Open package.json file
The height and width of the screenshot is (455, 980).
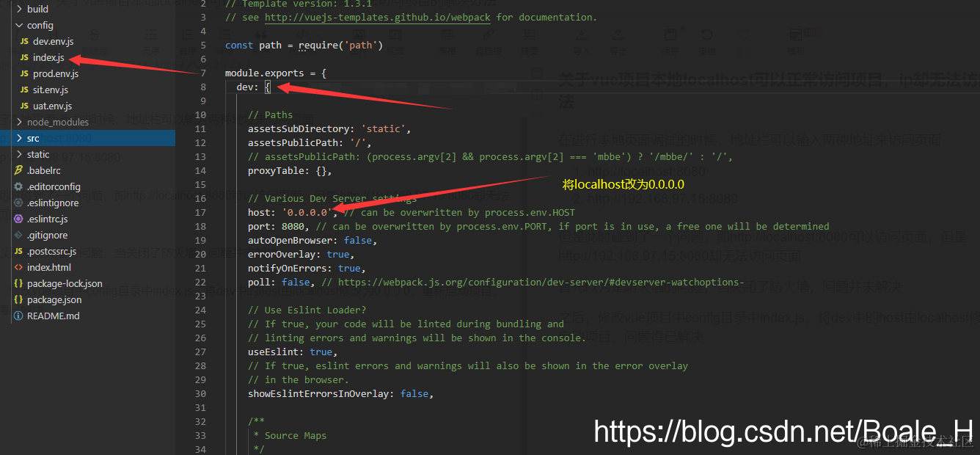(x=54, y=300)
